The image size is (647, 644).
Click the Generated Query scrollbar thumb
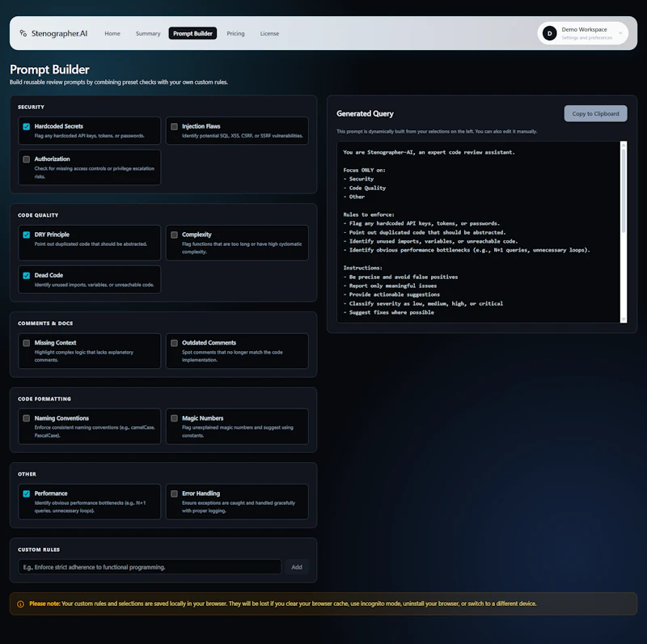pos(624,191)
